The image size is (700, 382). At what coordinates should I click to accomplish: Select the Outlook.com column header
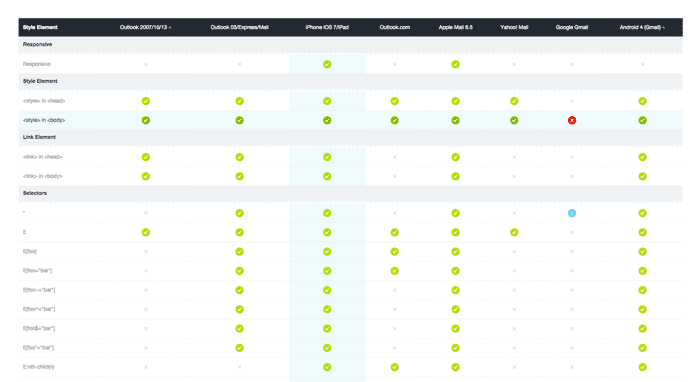[x=395, y=27]
